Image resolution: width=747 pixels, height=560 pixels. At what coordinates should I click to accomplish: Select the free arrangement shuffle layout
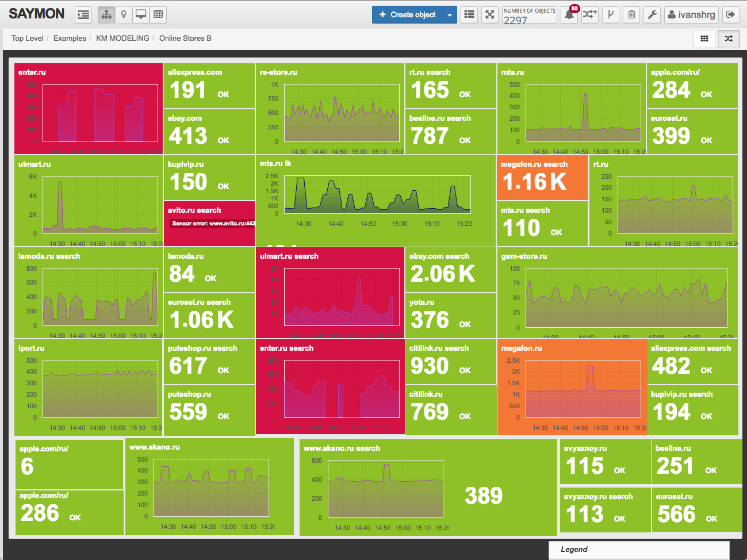pos(729,39)
